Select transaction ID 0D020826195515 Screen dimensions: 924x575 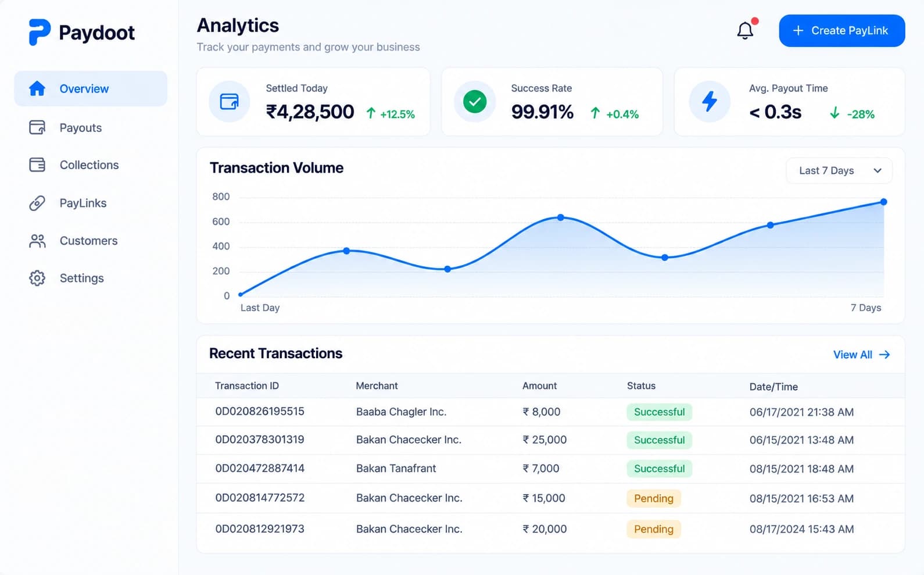point(260,411)
